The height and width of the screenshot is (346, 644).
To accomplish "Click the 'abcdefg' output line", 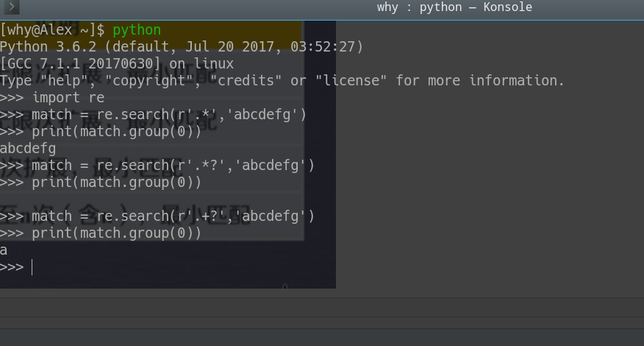I will pyautogui.click(x=28, y=149).
